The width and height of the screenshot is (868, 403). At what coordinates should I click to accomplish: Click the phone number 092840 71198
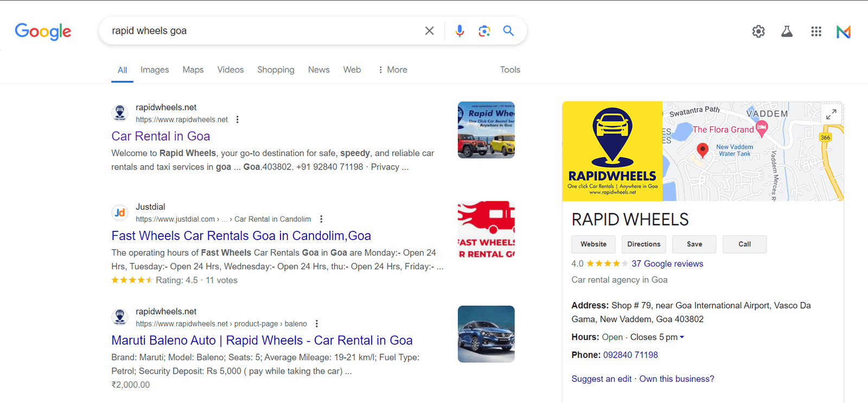[x=630, y=355]
